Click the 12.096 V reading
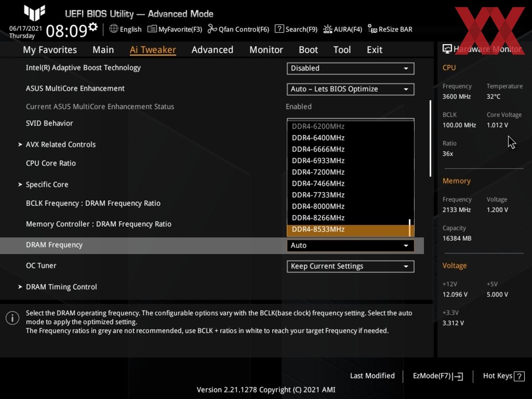 click(x=455, y=294)
